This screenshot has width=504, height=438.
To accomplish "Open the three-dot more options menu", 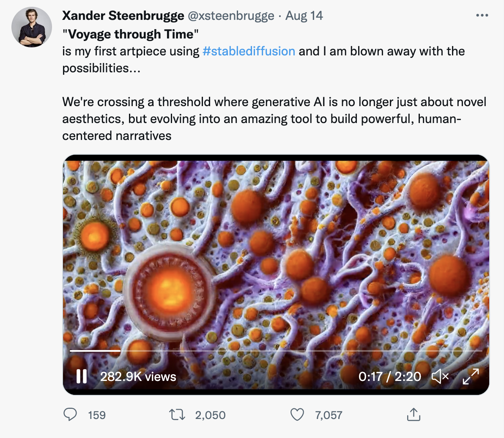I will click(482, 16).
